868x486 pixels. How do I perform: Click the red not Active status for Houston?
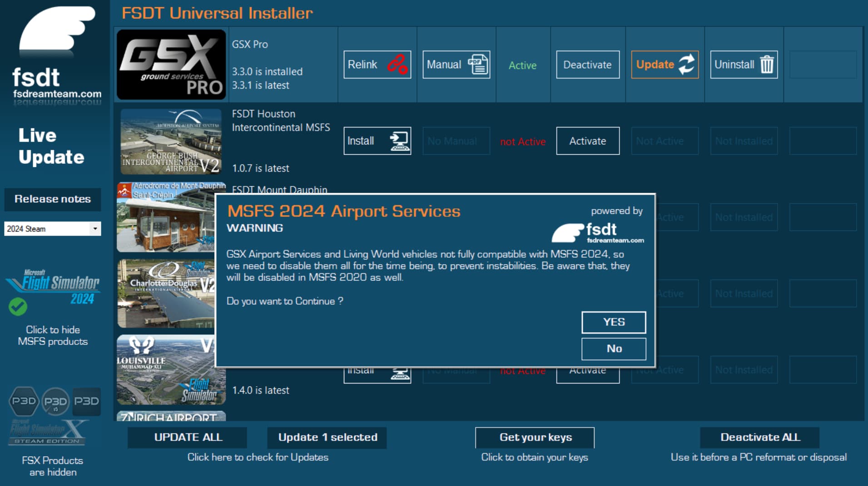[523, 142]
